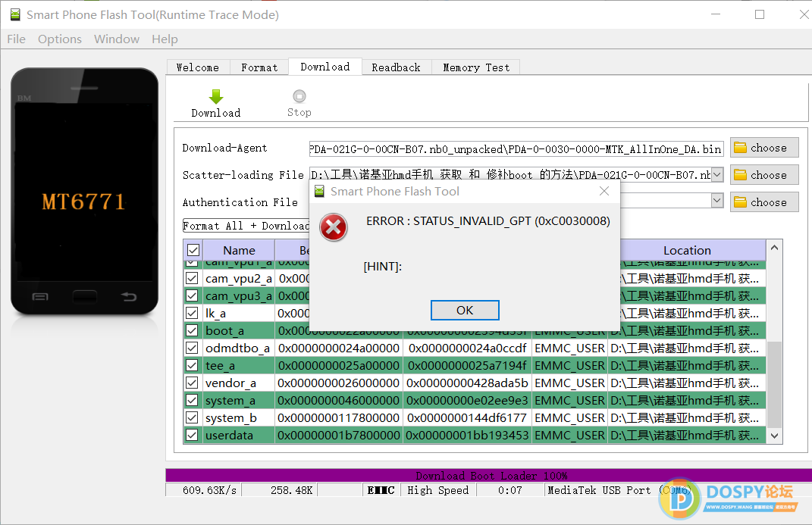The width and height of the screenshot is (812, 525).
Task: Click the MT6771 phone image
Action: pyautogui.click(x=84, y=192)
